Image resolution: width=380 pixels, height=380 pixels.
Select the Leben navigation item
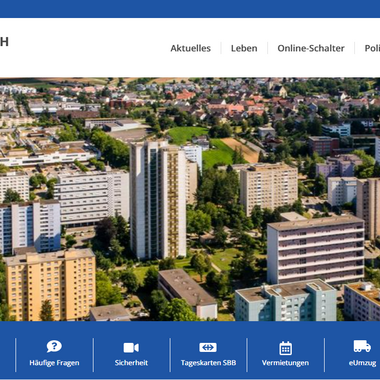[x=244, y=48]
